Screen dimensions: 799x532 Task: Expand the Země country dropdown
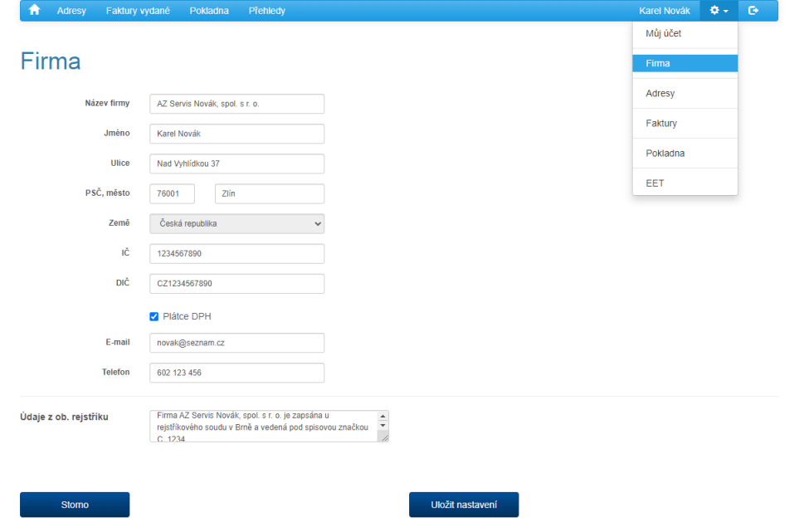(x=237, y=224)
